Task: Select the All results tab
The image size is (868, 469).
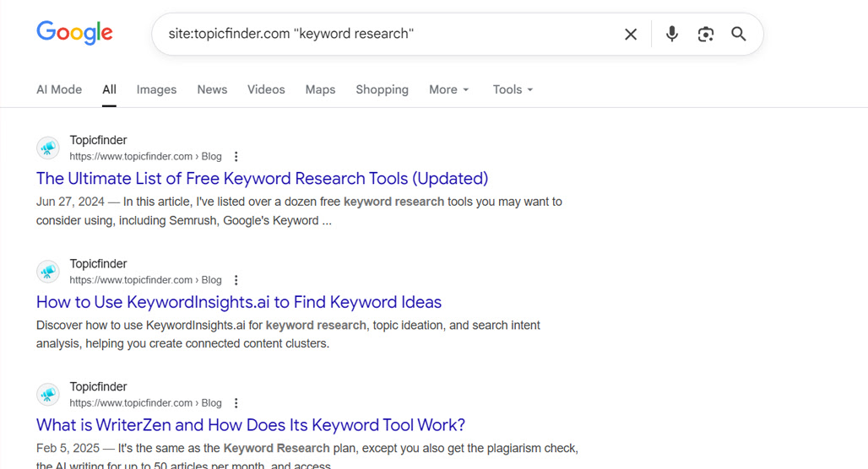Action: coord(109,89)
